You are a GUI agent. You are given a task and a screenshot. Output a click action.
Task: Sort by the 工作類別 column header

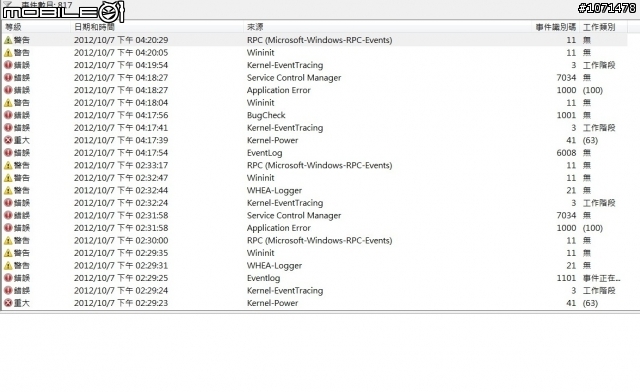pyautogui.click(x=599, y=27)
